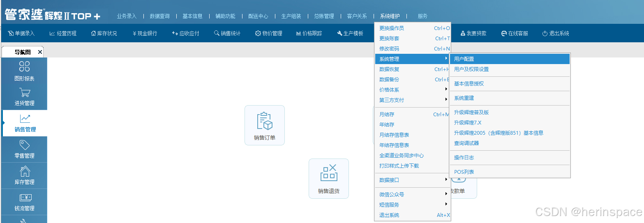Open the 总账管理 menu
Screen dimensions: 644x223
(x=324, y=16)
